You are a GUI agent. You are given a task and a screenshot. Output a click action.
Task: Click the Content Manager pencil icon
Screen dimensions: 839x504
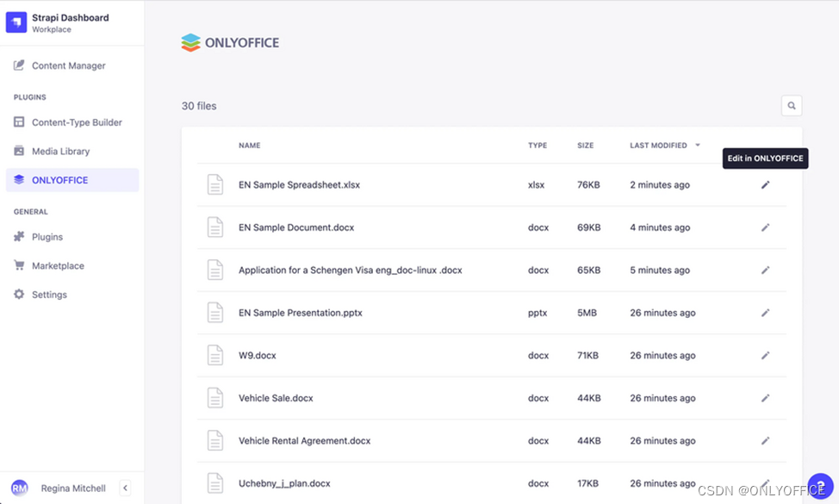tap(19, 65)
